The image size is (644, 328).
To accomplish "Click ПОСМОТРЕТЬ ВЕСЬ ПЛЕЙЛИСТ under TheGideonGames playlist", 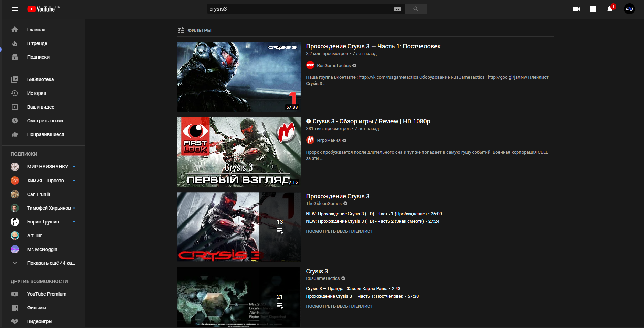I will pos(340,231).
